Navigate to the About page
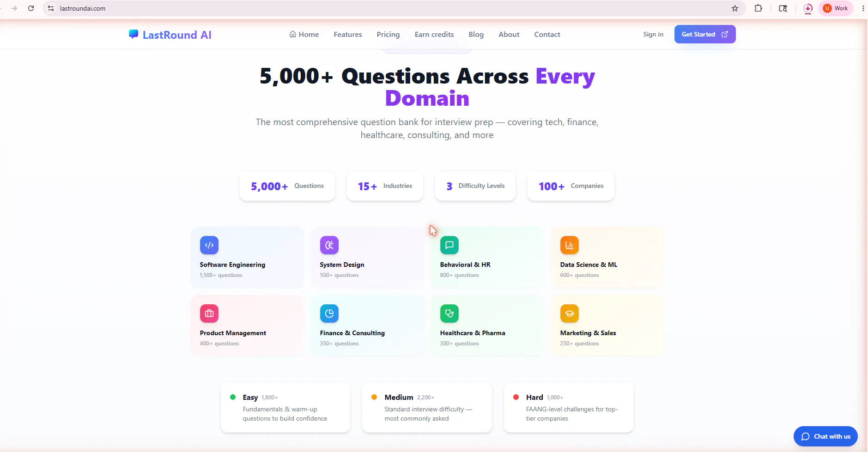Viewport: 868px width, 452px height. [509, 34]
